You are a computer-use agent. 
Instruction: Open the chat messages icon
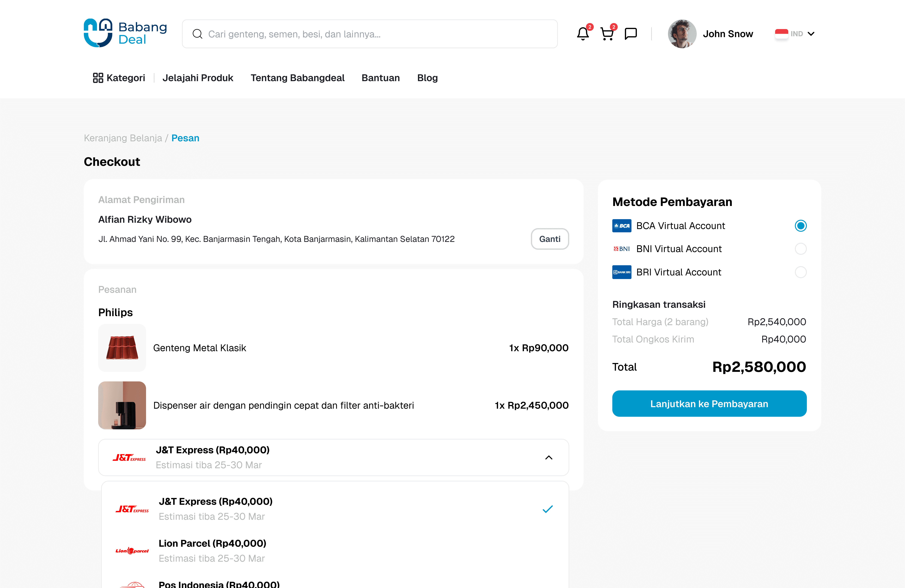631,34
